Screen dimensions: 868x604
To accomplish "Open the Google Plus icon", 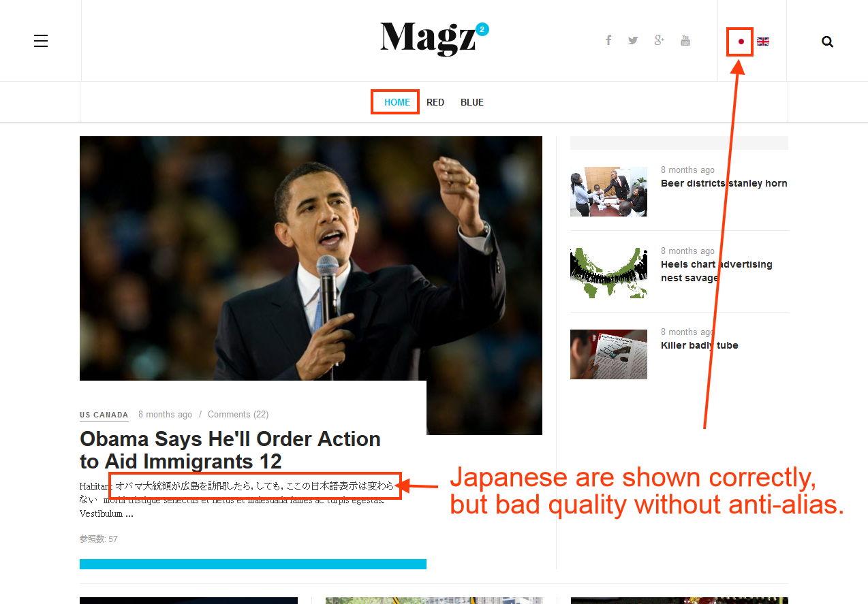I will 659,40.
